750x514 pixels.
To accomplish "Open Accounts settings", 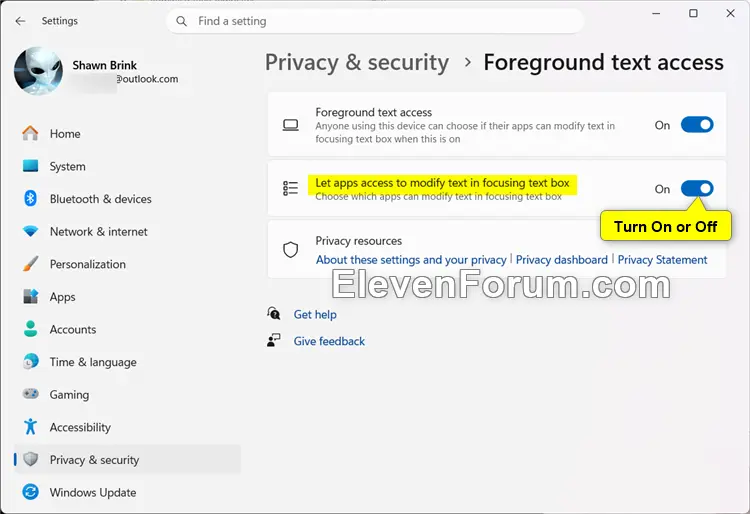I will coord(128,329).
